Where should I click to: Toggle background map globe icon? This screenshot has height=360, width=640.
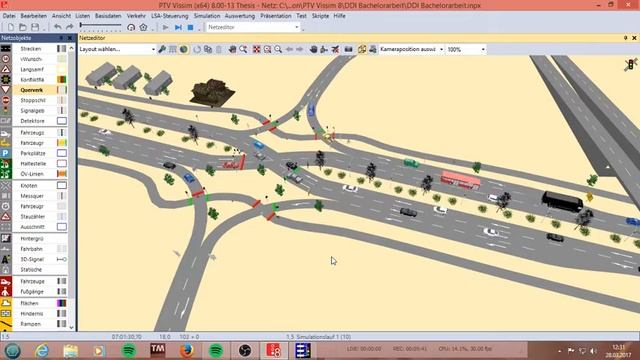[184, 49]
